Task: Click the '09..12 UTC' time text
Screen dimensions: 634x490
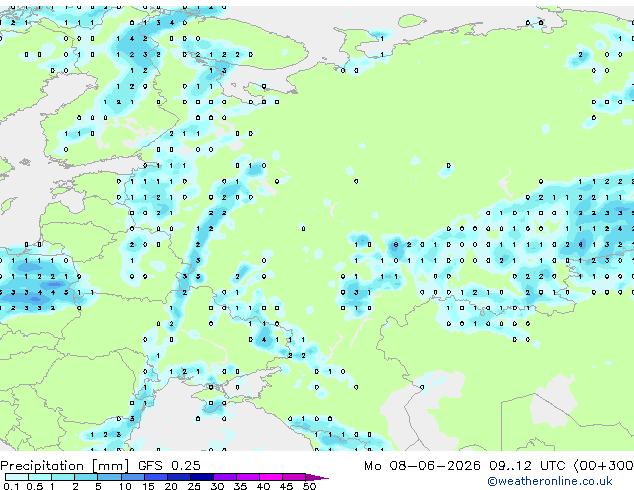Action: coord(527,465)
